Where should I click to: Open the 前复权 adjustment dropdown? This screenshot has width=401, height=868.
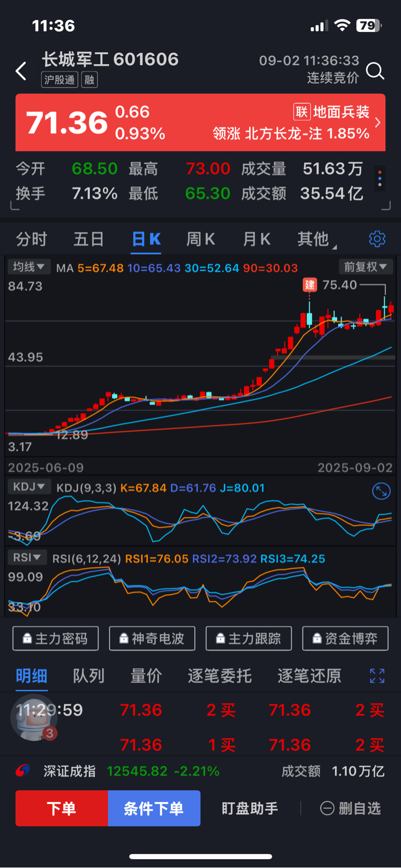365,267
